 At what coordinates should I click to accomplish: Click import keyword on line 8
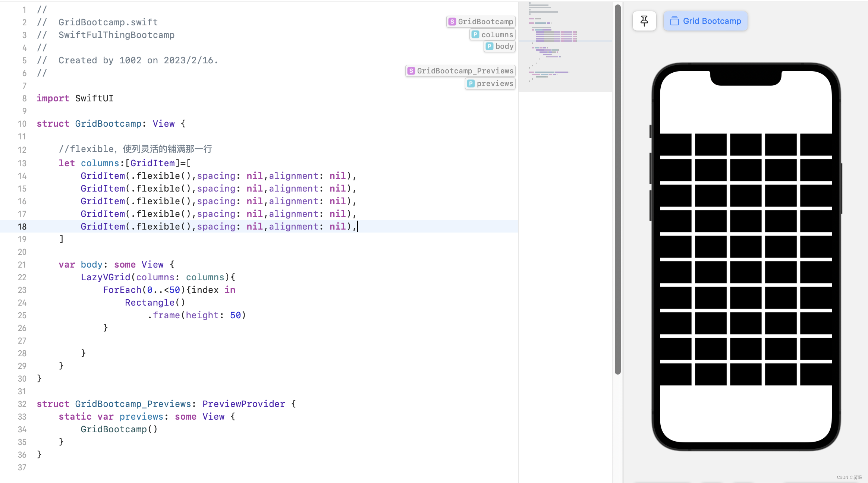[53, 98]
